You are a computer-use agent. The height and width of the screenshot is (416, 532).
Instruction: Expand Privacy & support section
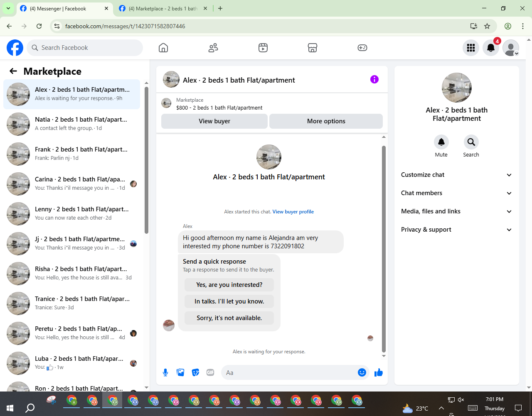(x=456, y=230)
